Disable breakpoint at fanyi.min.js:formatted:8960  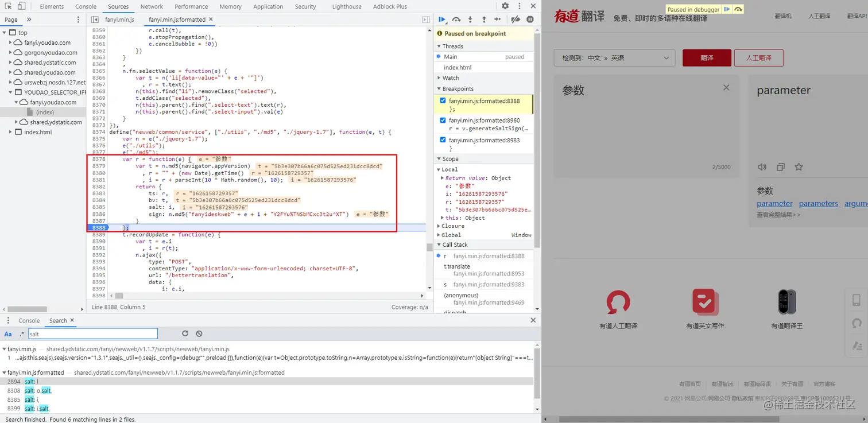coord(443,121)
